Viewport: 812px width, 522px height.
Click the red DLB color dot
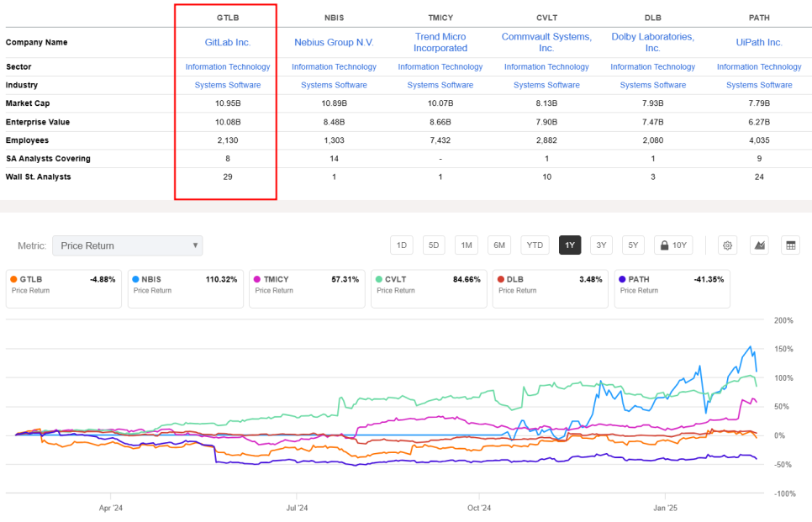click(x=501, y=279)
